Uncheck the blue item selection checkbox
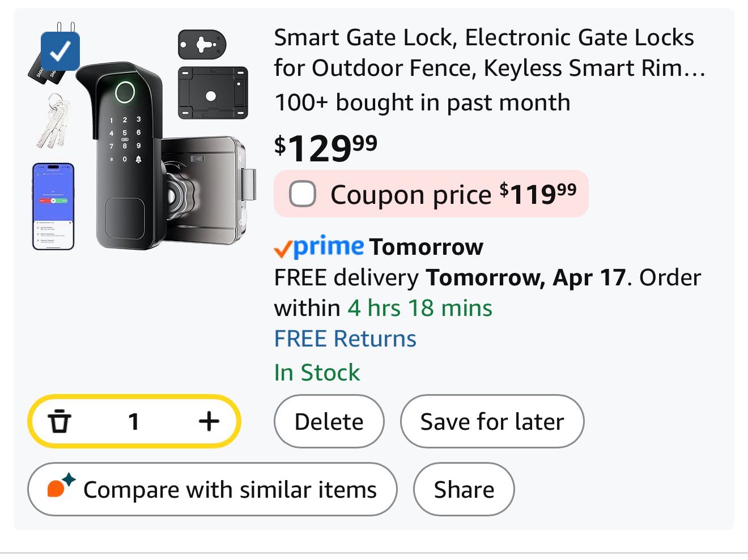748x560 pixels. point(60,52)
